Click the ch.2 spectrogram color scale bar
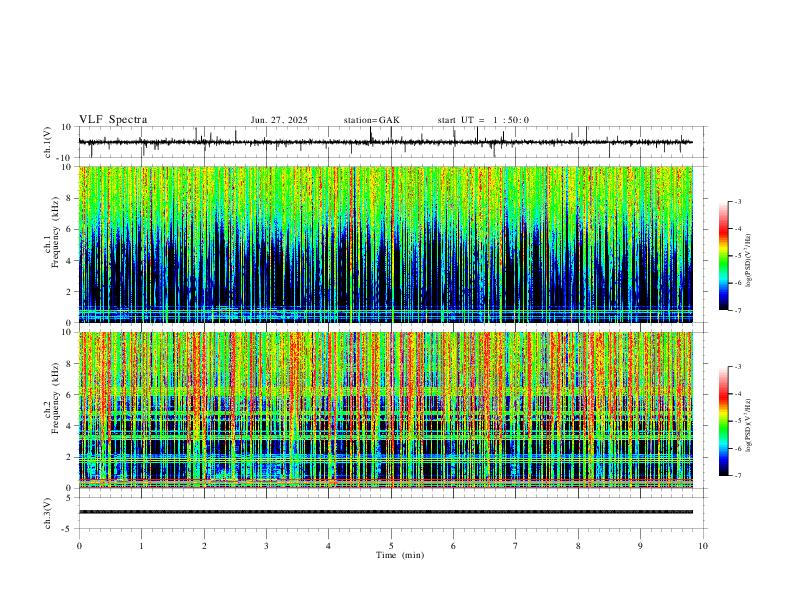The image size is (792, 612). (724, 421)
